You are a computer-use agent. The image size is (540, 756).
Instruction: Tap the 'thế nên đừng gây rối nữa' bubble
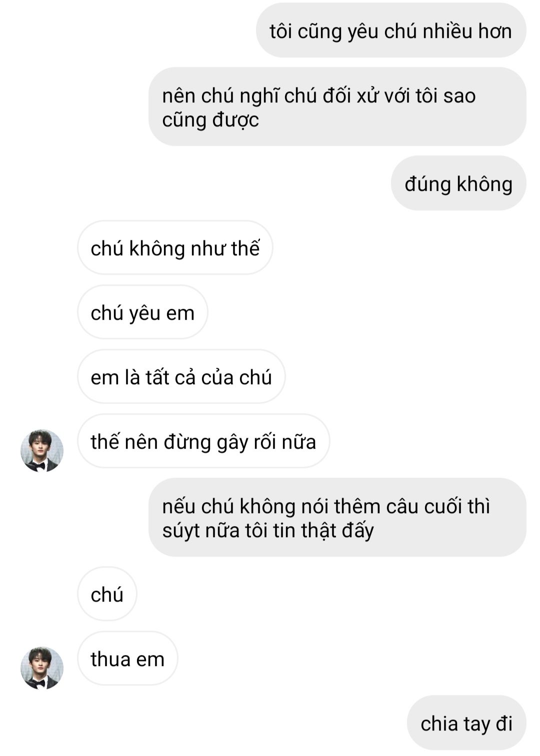pos(203,441)
